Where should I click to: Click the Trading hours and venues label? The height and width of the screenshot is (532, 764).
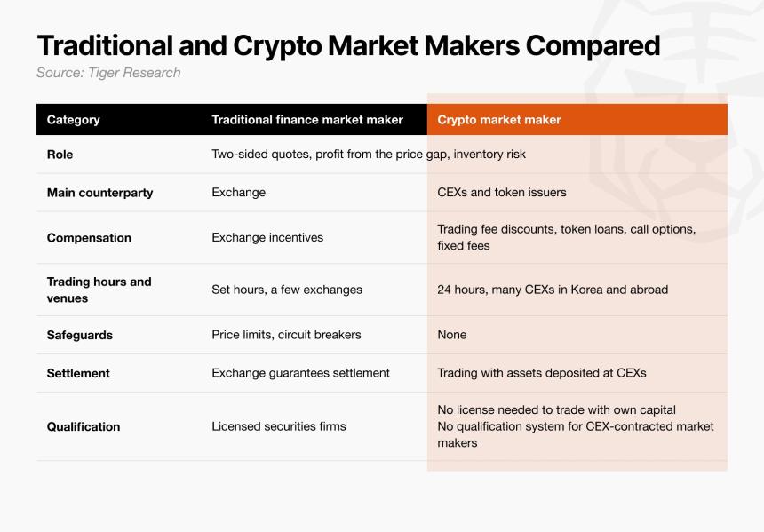[x=99, y=290]
